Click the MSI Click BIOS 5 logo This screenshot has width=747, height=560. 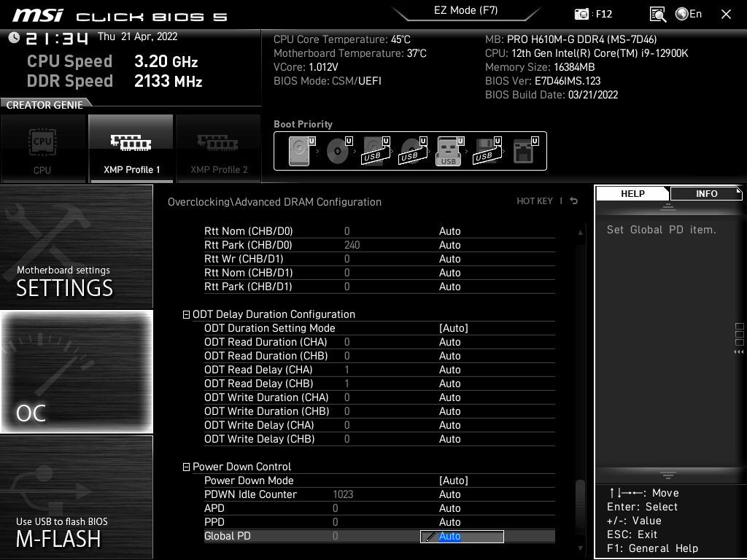tap(120, 16)
